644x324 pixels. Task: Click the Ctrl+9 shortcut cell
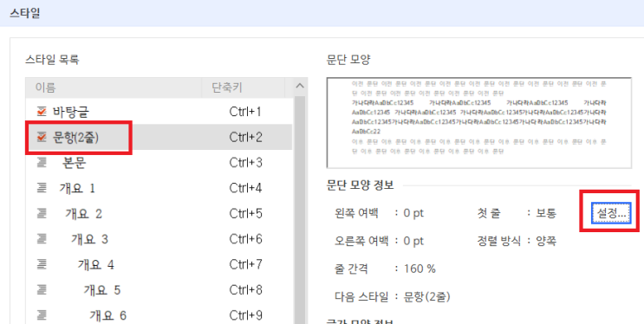click(245, 315)
